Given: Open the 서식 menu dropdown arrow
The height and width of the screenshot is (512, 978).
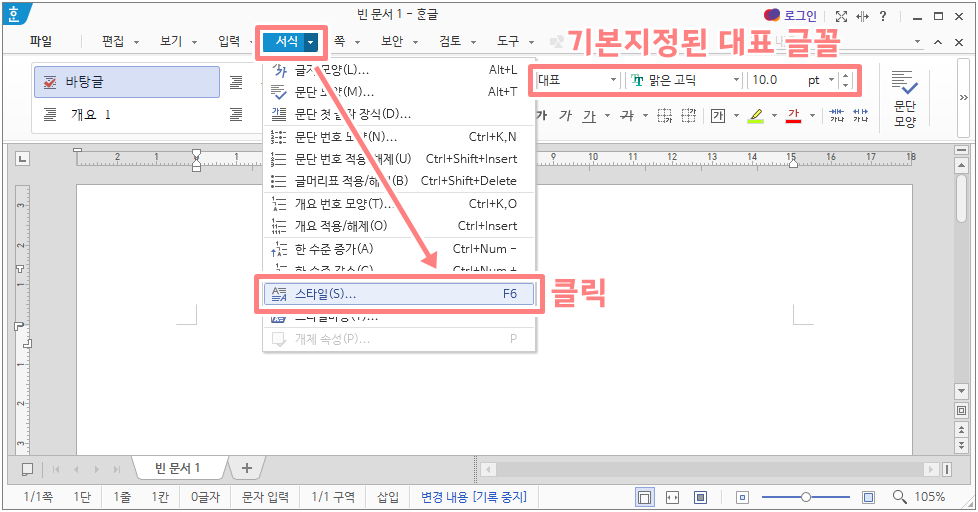Looking at the screenshot, I should pos(311,42).
